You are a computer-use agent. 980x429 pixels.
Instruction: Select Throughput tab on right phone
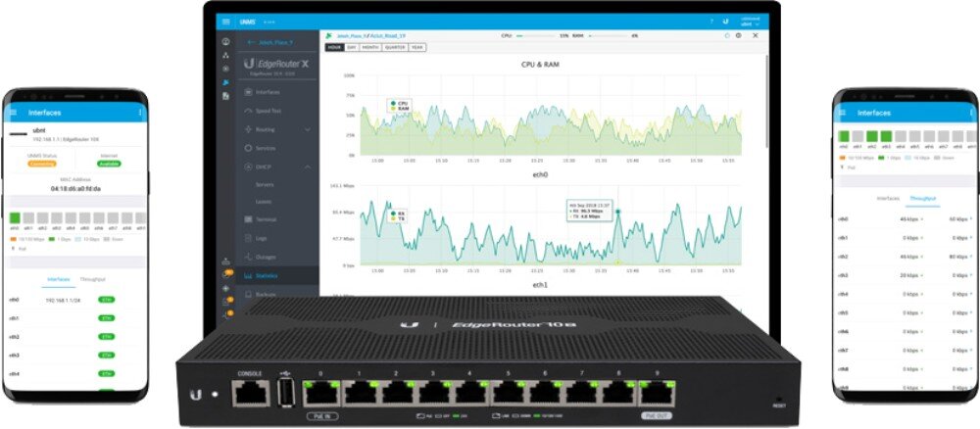click(x=923, y=198)
